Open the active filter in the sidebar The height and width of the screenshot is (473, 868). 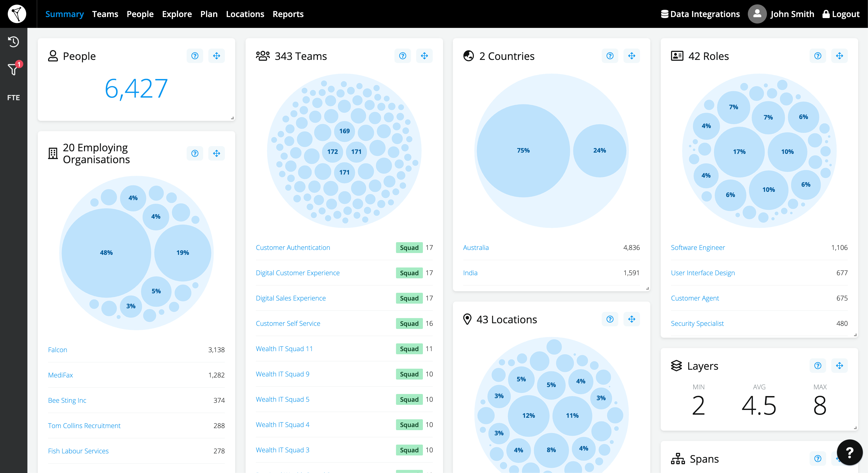pos(13,70)
